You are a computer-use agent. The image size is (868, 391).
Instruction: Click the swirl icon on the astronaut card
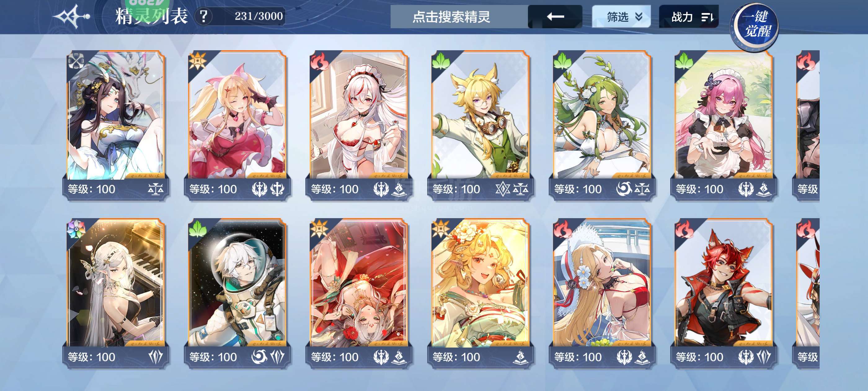(259, 357)
